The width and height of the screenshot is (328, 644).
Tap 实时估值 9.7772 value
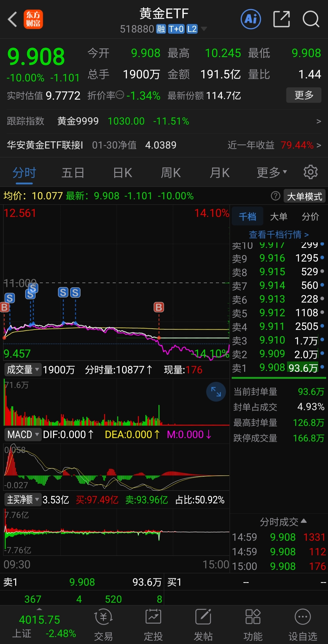63,96
